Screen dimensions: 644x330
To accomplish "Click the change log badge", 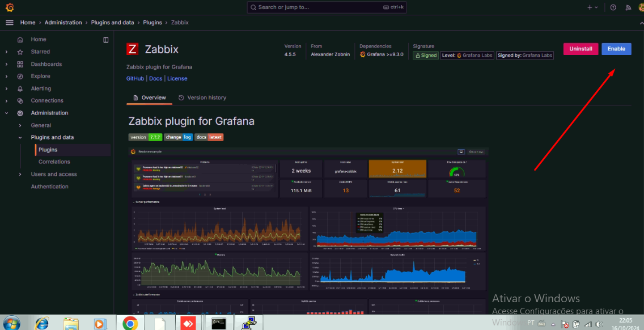I will point(178,137).
